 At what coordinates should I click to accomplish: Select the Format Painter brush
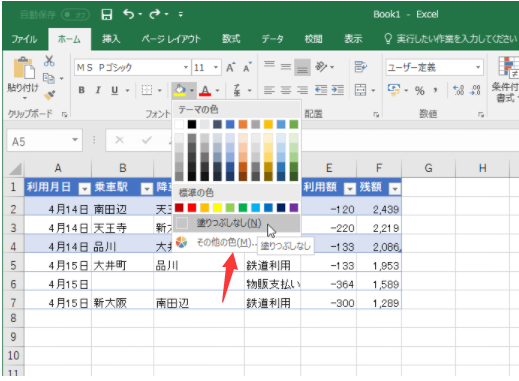point(50,95)
